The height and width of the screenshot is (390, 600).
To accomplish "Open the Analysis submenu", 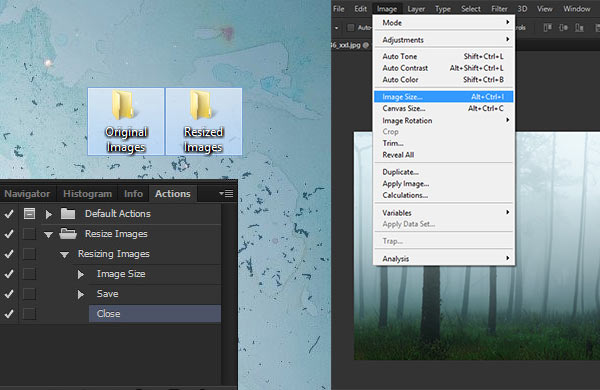I will 444,259.
